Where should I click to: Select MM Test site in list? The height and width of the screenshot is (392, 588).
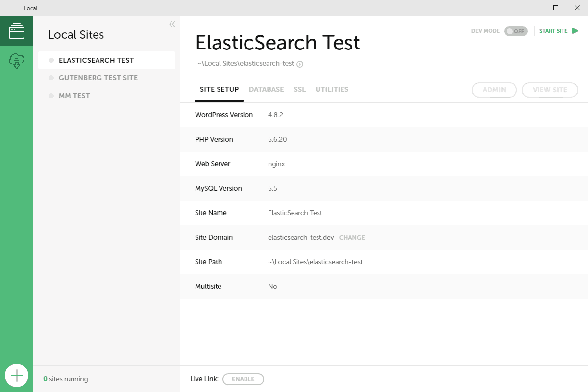(x=74, y=96)
